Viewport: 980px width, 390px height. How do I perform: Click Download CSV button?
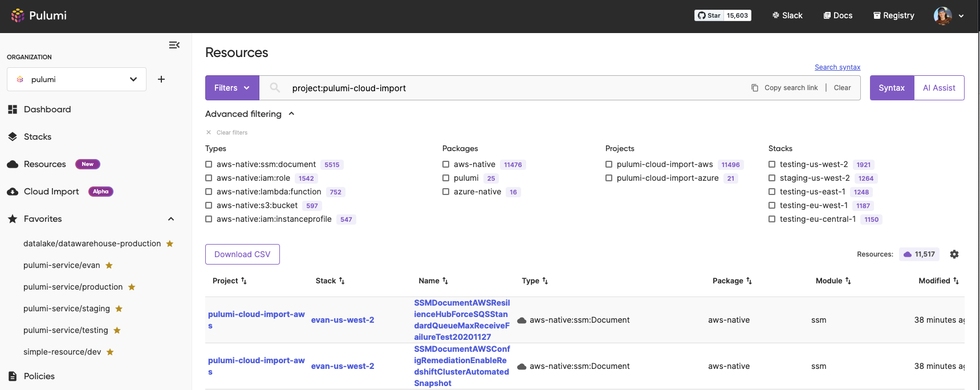(242, 254)
